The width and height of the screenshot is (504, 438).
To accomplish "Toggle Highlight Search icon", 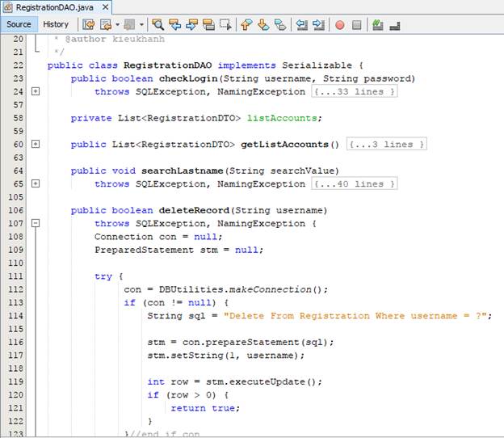I will click(208, 24).
